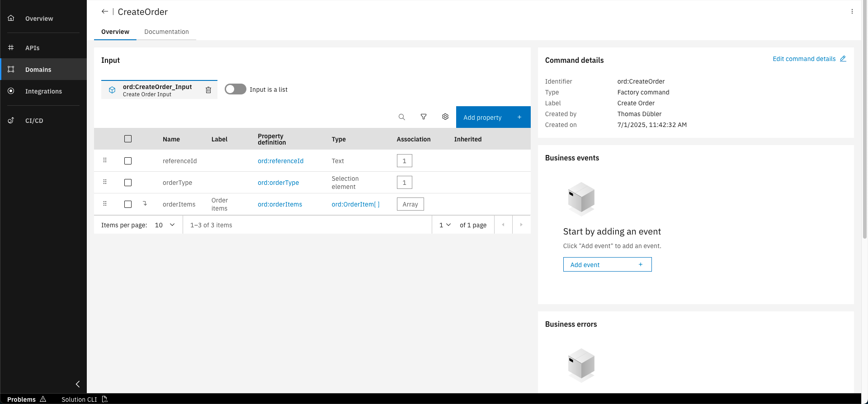Click the Add property button
868x404 pixels.
point(493,117)
